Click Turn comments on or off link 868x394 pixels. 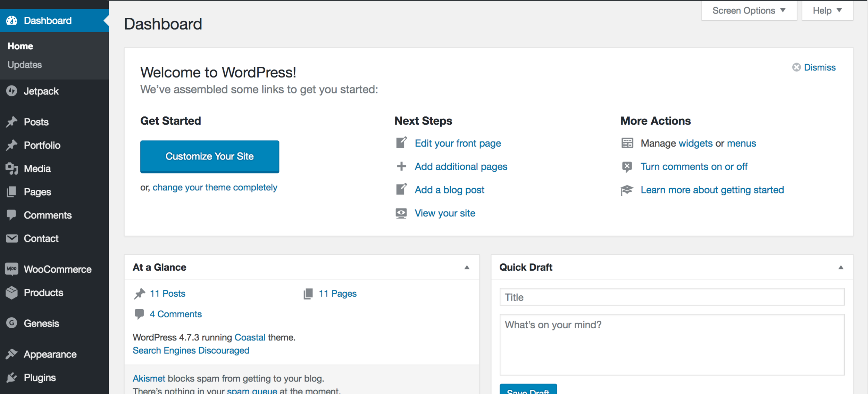click(694, 166)
